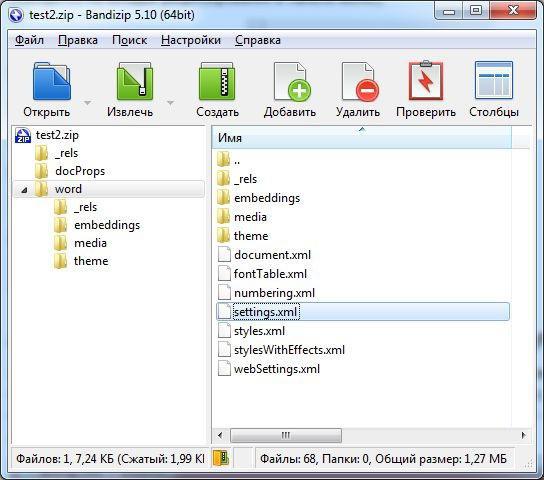The width and height of the screenshot is (544, 480).
Task: Maximize the Bandizip window
Action: tap(476, 11)
